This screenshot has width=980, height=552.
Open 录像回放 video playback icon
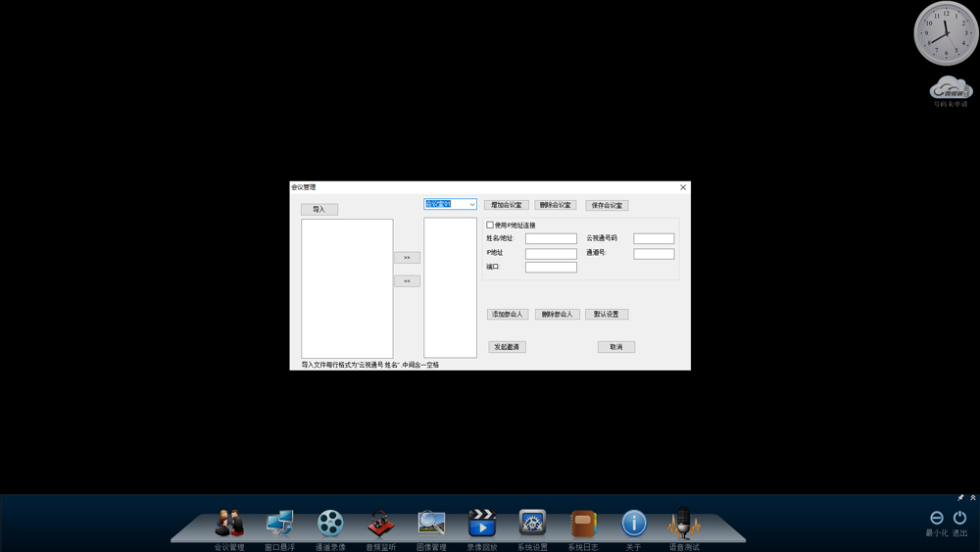pyautogui.click(x=482, y=524)
